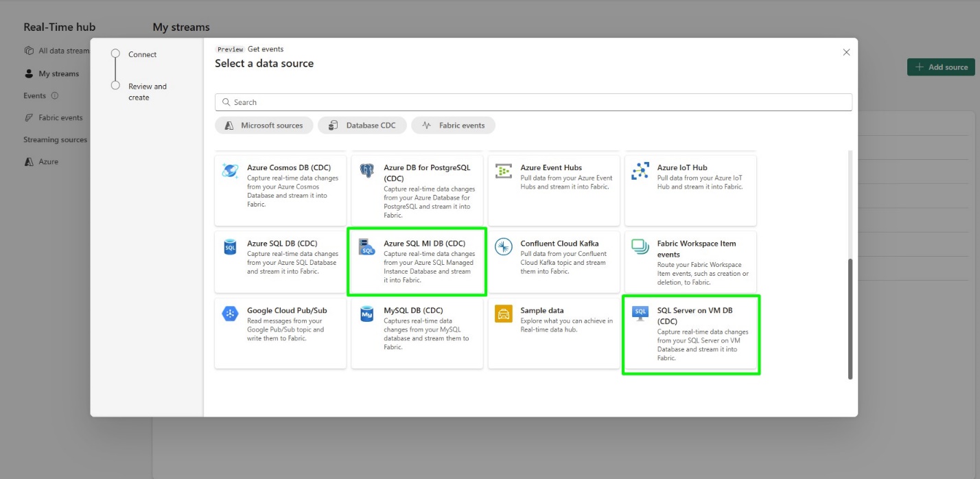Open All data streams in the sidebar

[56, 51]
